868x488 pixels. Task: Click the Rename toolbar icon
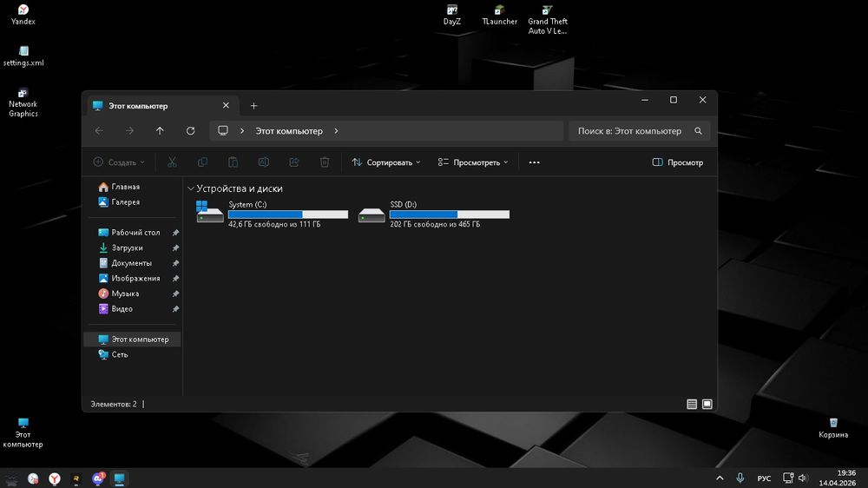264,162
